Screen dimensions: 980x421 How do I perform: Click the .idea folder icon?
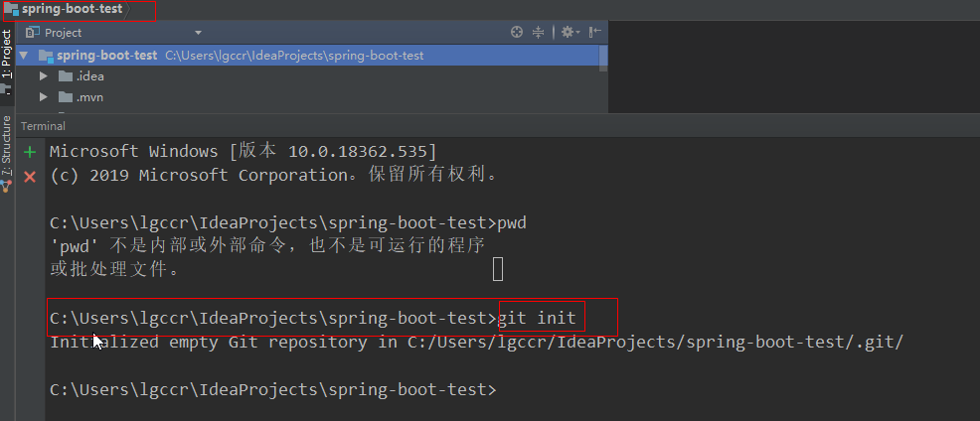click(66, 75)
